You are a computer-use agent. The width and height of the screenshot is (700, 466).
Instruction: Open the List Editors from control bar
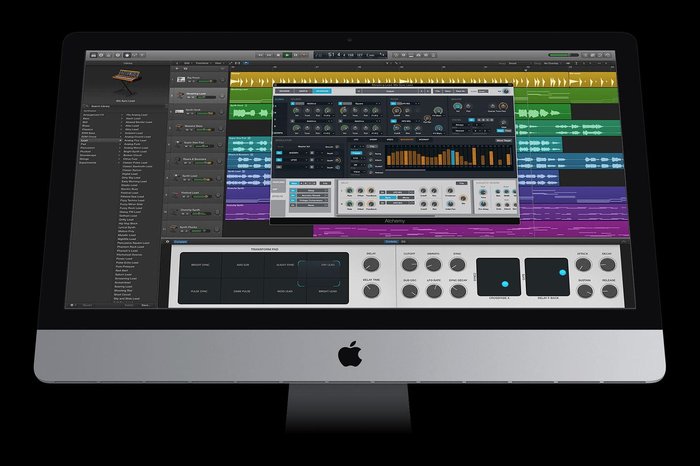coord(585,55)
